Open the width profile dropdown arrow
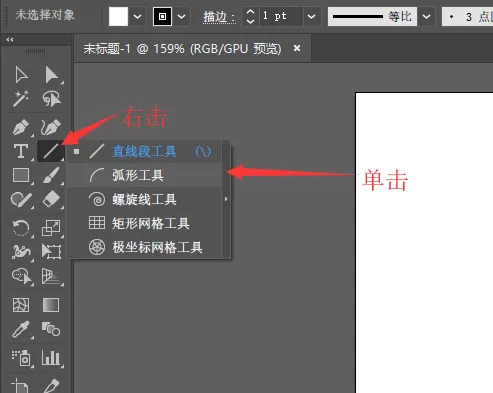Viewport: 493px width, 393px height. pyautogui.click(x=426, y=16)
